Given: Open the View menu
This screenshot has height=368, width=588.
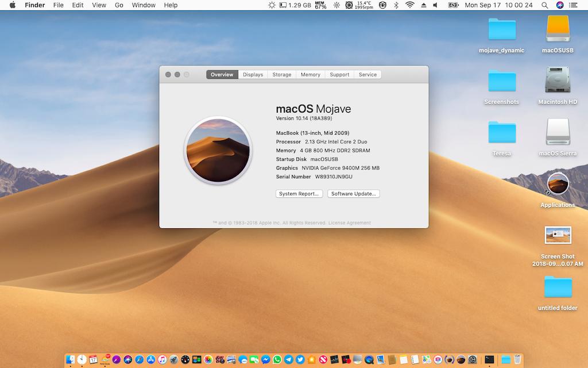Looking at the screenshot, I should (99, 5).
